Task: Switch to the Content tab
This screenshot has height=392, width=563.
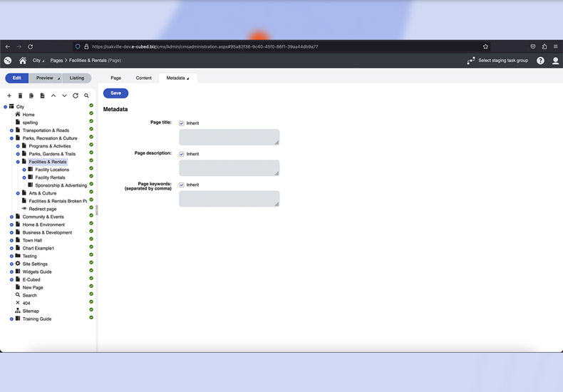Action: [143, 78]
